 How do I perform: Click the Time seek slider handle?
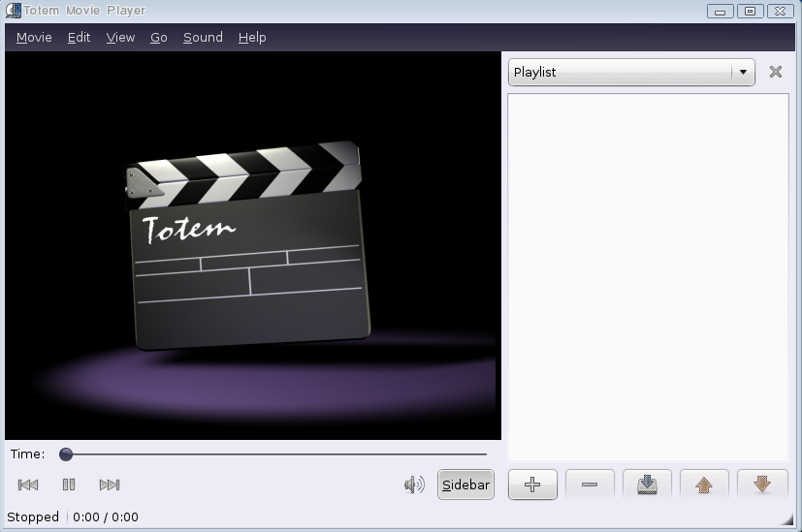[x=66, y=454]
